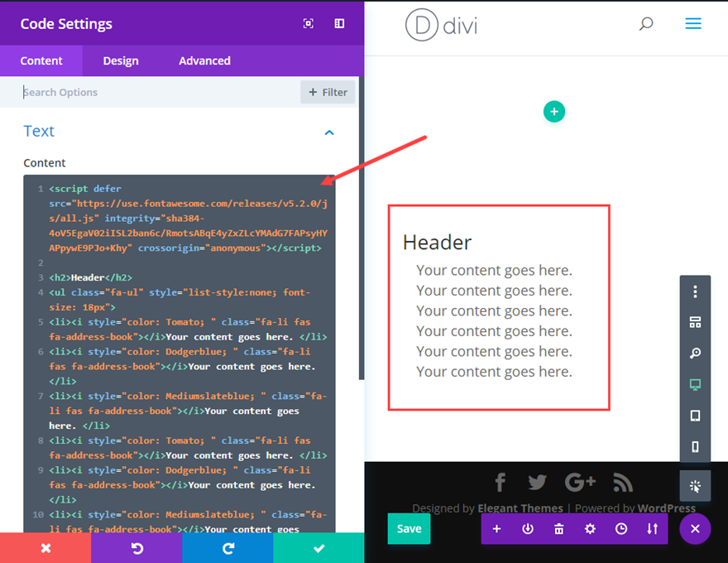Click the Content field label
This screenshot has height=563, width=728.
point(45,163)
